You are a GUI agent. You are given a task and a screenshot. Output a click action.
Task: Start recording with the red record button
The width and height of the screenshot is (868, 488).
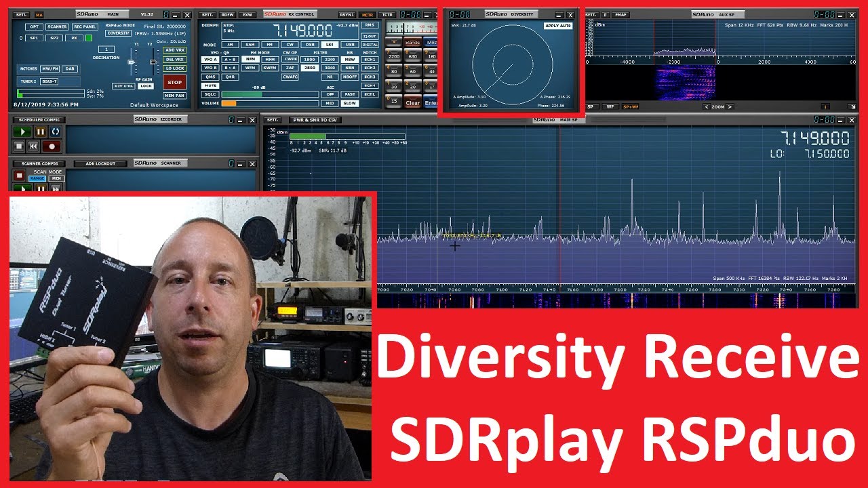(x=52, y=146)
